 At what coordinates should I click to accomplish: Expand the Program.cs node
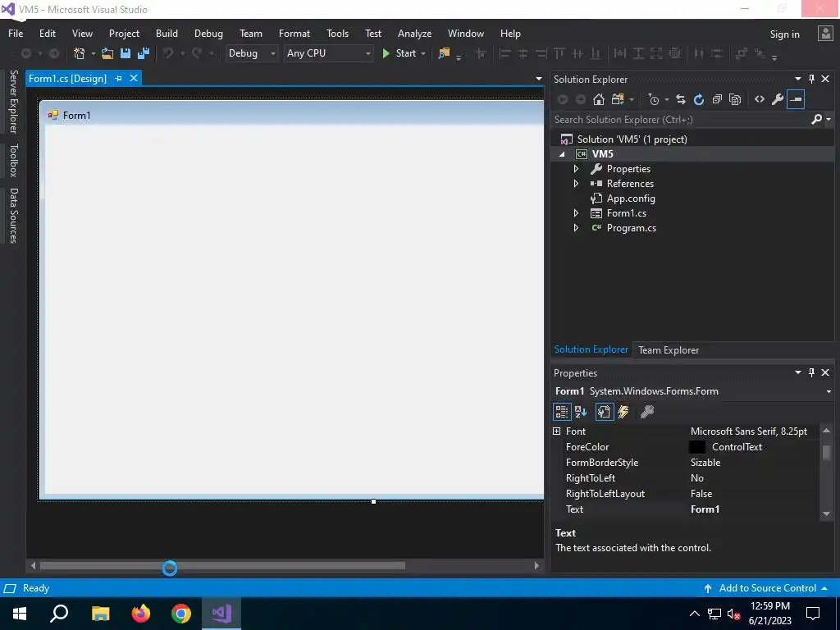coord(576,228)
